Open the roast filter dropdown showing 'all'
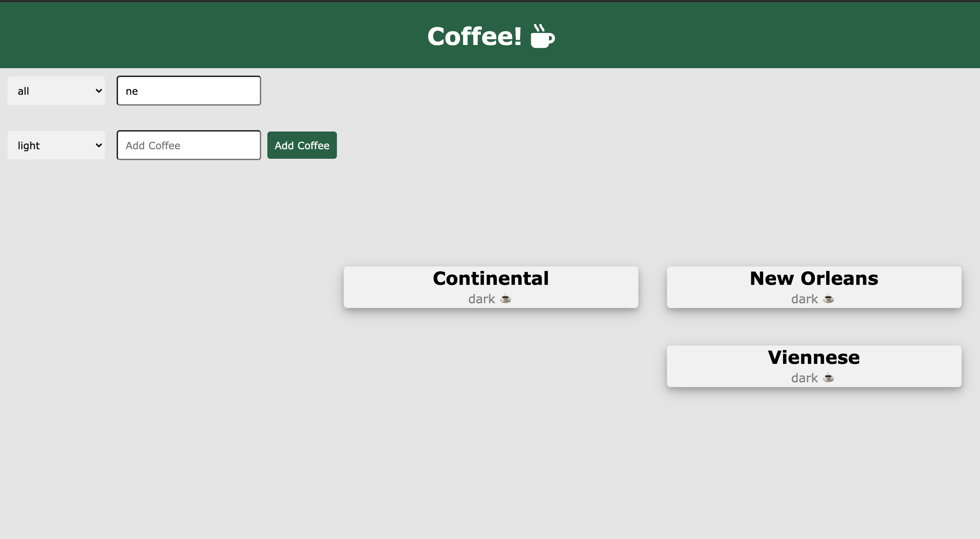Viewport: 980px width, 539px height. point(56,91)
